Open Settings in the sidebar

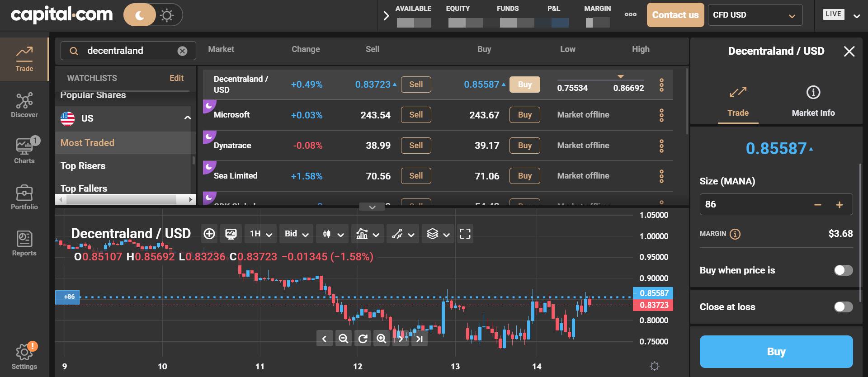click(x=24, y=357)
